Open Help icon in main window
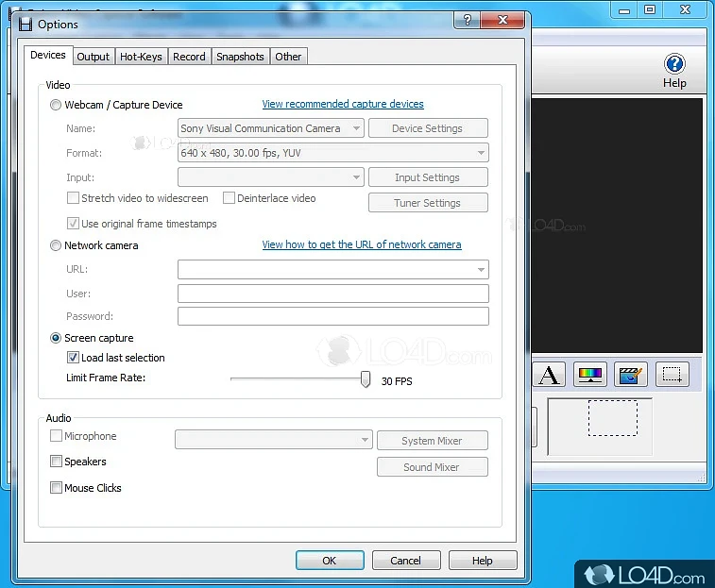 point(674,71)
